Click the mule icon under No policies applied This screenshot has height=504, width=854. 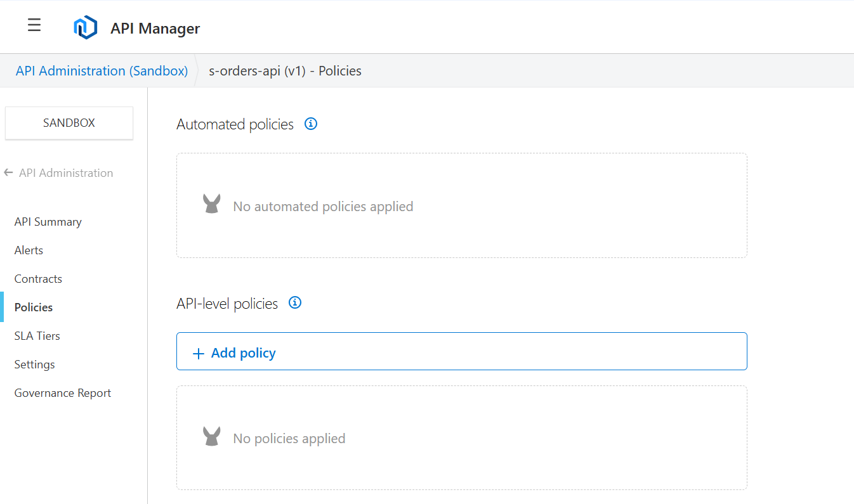[211, 436]
